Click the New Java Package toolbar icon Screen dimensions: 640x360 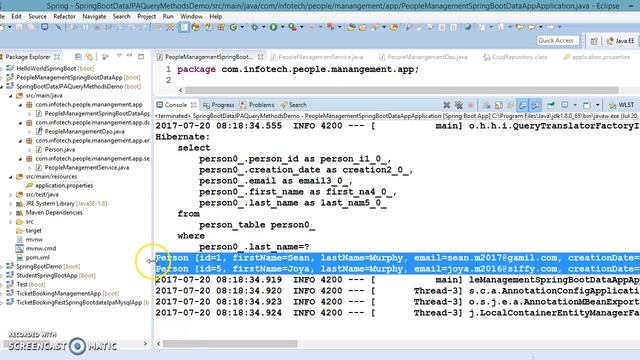click(221, 27)
